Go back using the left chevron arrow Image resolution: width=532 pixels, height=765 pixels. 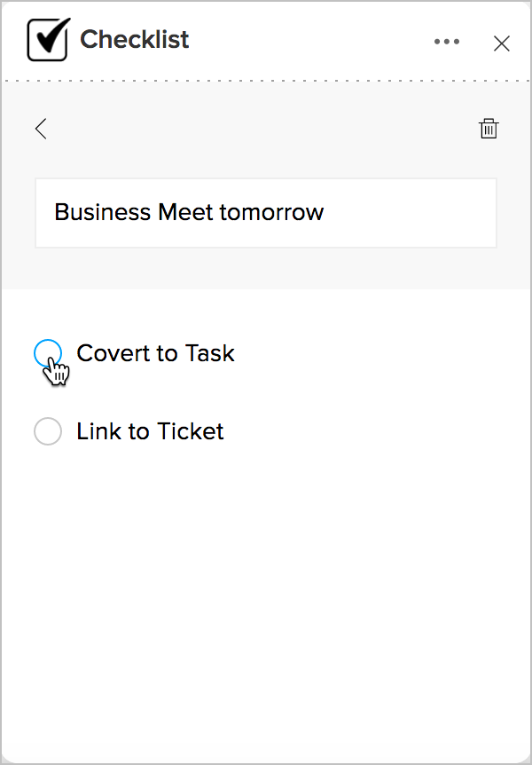point(41,129)
